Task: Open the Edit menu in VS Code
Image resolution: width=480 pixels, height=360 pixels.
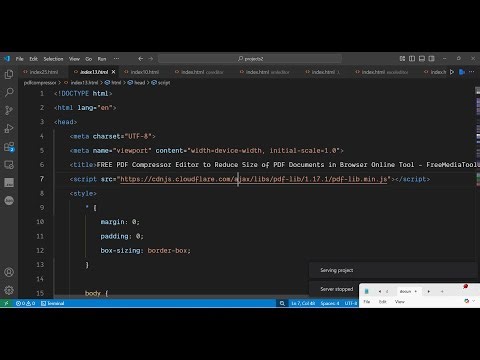Action: click(x=33, y=59)
